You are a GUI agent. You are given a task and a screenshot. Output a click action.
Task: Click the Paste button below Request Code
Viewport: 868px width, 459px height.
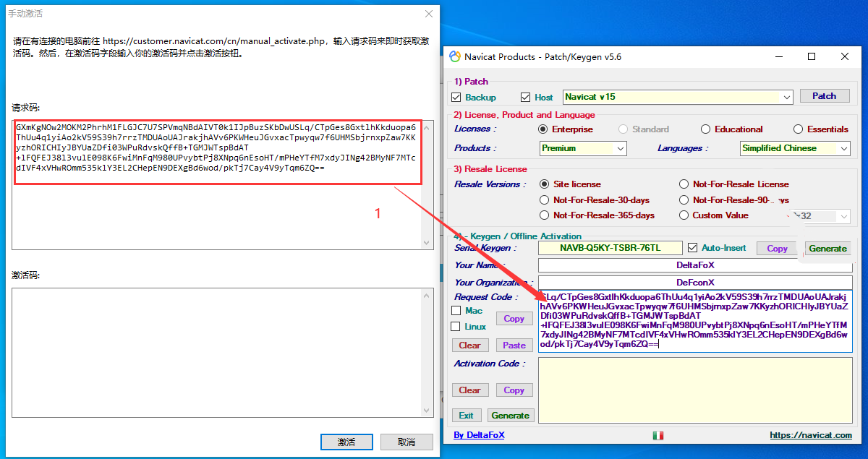coord(514,346)
